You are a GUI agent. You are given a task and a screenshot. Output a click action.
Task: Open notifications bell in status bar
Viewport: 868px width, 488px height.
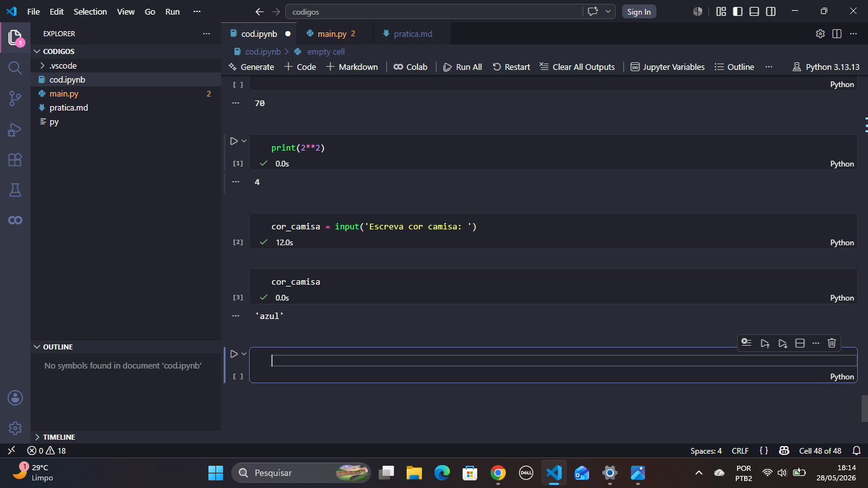click(x=857, y=451)
